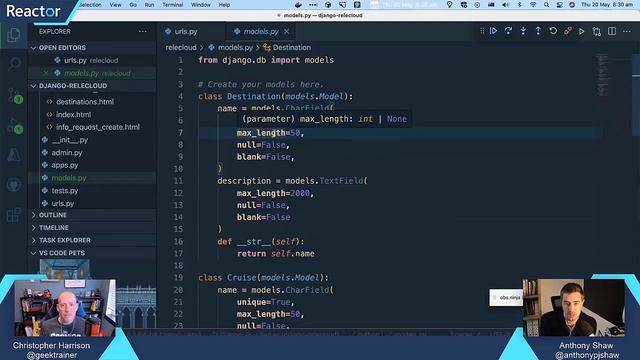Viewport: 640px width, 360px height.
Task: Open the Source Control view
Action: click(x=15, y=95)
